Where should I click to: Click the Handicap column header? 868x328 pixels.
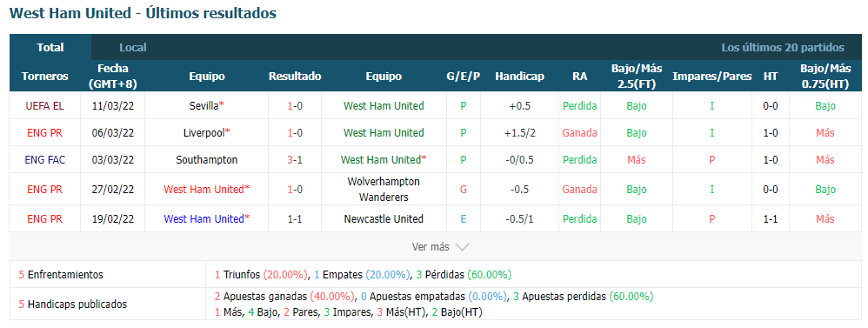click(x=519, y=77)
